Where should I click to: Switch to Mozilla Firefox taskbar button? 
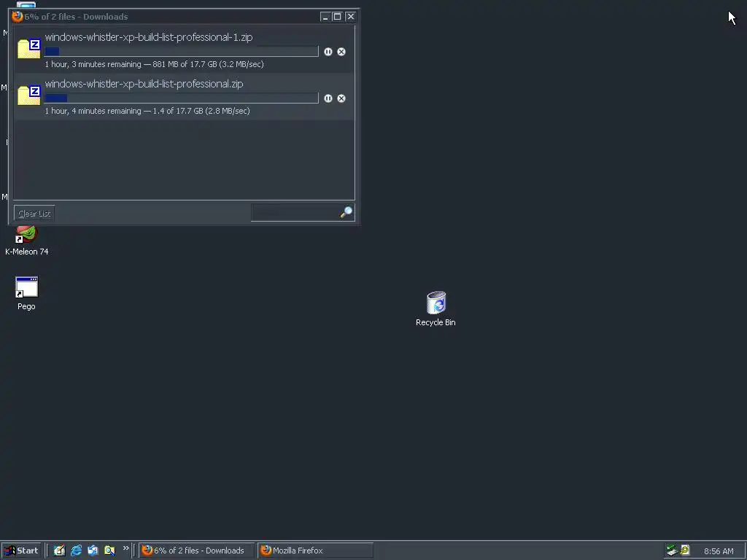tap(315, 551)
